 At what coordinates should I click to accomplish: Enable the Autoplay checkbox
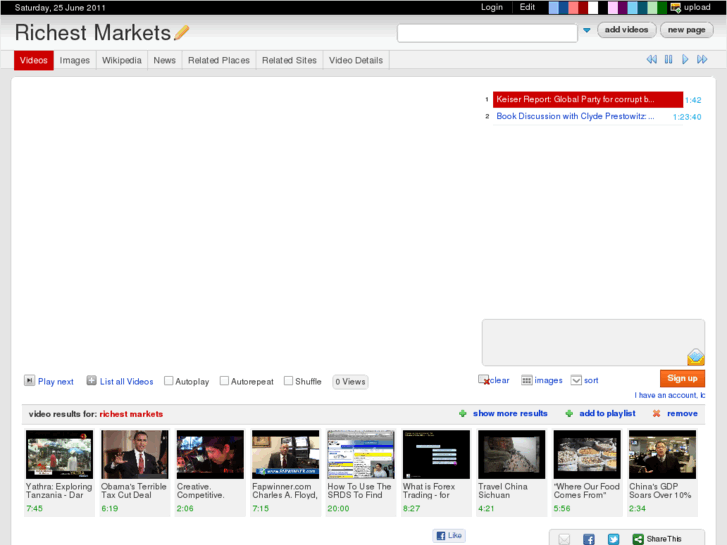[169, 381]
